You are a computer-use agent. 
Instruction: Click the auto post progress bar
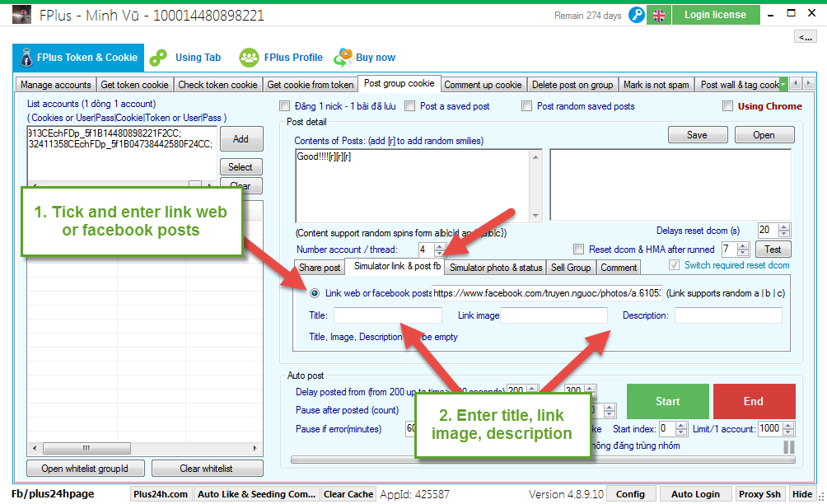543,460
